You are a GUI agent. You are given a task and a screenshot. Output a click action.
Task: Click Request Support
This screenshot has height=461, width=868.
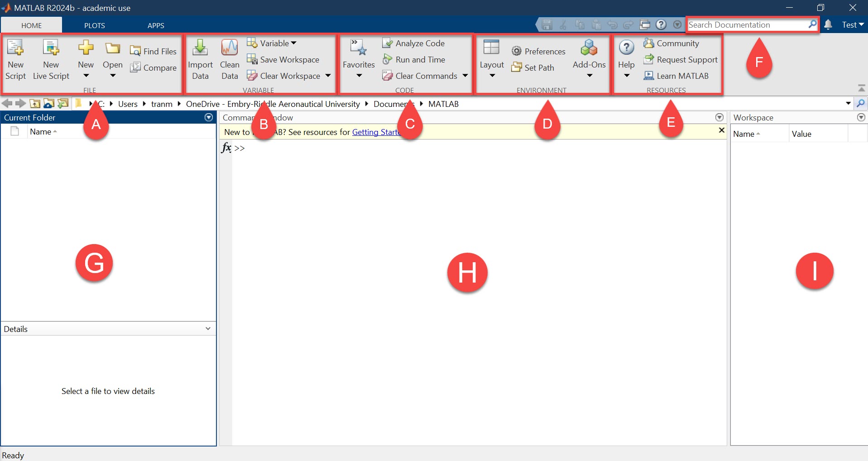[681, 59]
